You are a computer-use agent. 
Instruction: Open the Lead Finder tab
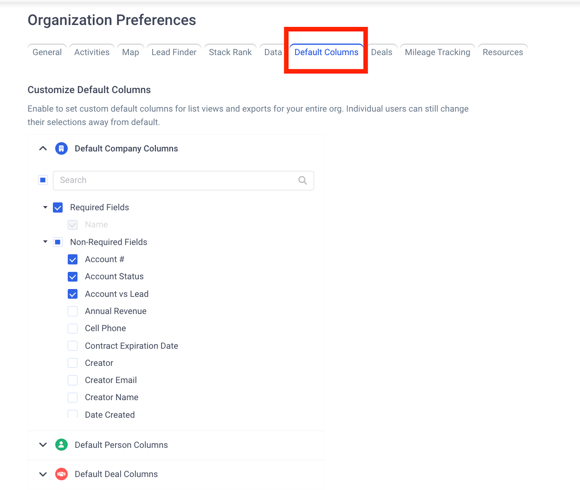point(173,52)
